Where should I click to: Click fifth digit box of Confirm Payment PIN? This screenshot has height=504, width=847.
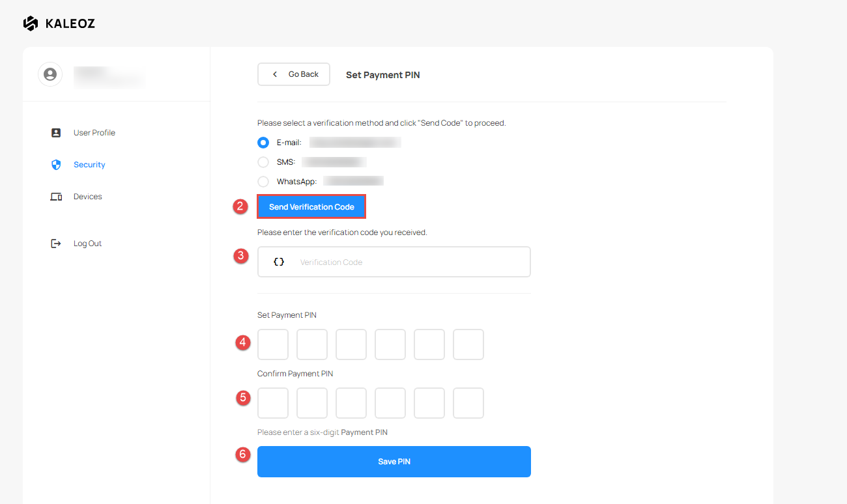pos(429,403)
